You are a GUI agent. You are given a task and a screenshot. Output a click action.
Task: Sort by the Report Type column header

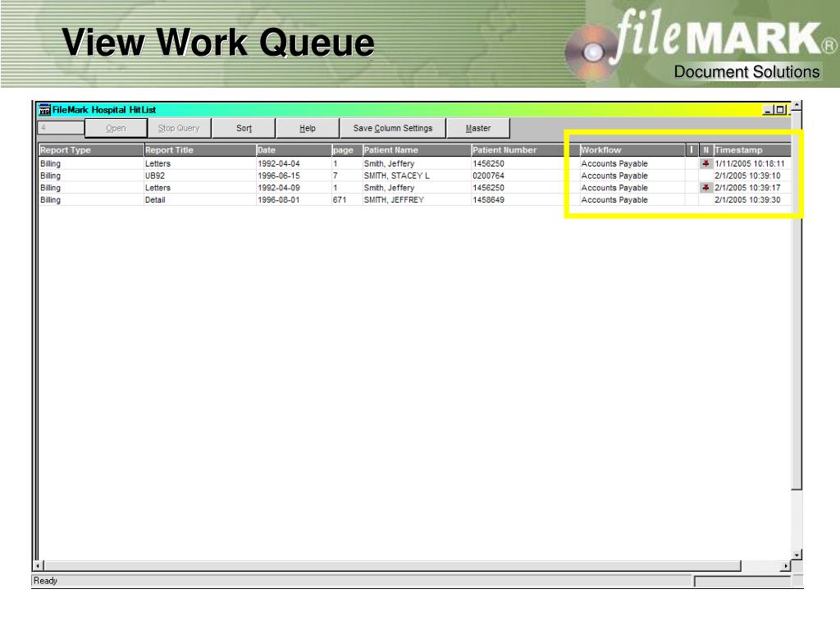(90, 150)
